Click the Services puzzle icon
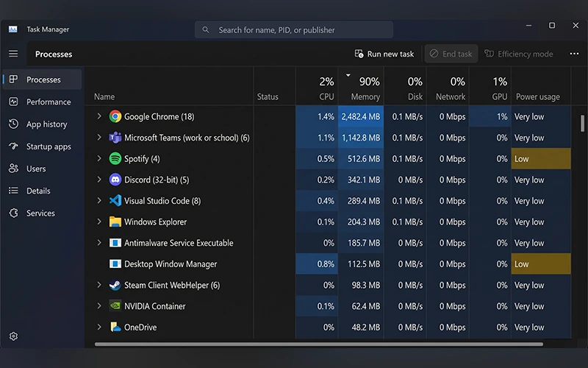The image size is (588, 368). click(x=13, y=213)
